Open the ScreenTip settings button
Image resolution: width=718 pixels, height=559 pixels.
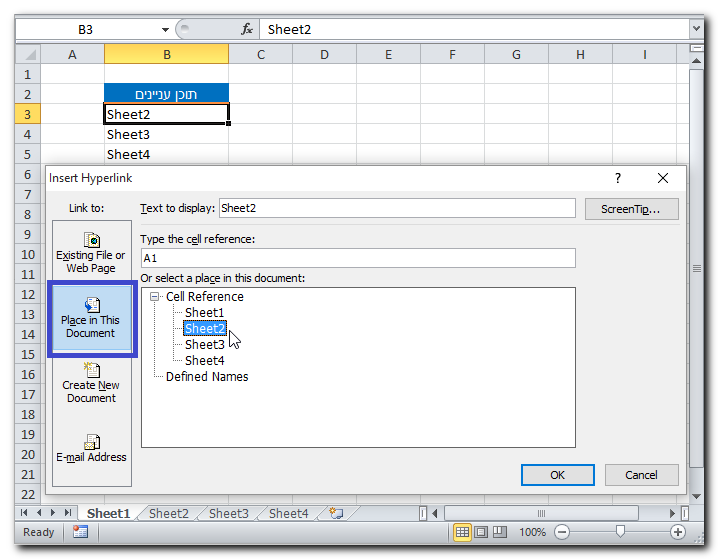click(631, 209)
